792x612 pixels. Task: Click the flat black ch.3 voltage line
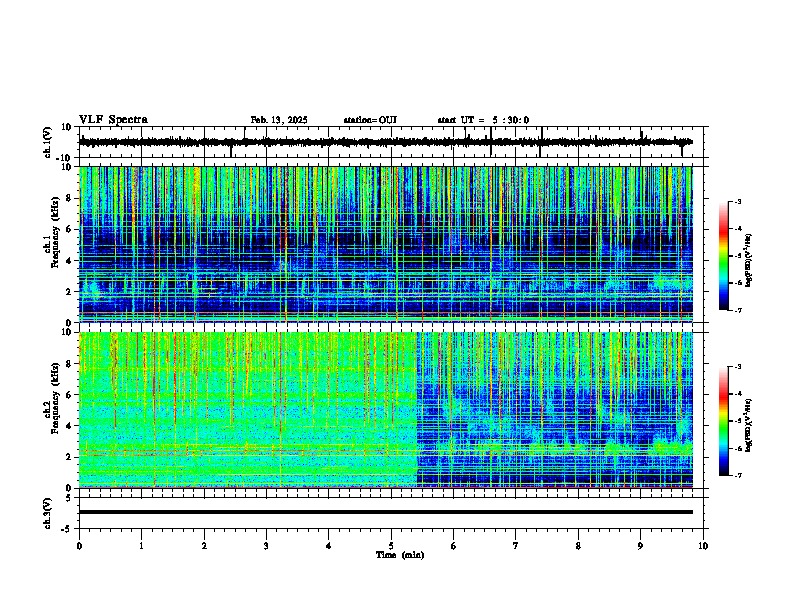(x=386, y=512)
